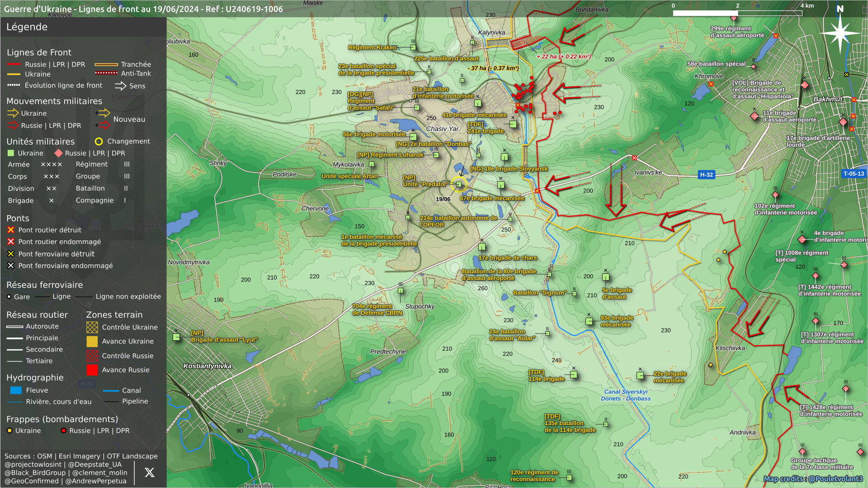The image size is (868, 488).
Task: Click the Map credits @Pouletvolant3 text
Action: tap(813, 479)
